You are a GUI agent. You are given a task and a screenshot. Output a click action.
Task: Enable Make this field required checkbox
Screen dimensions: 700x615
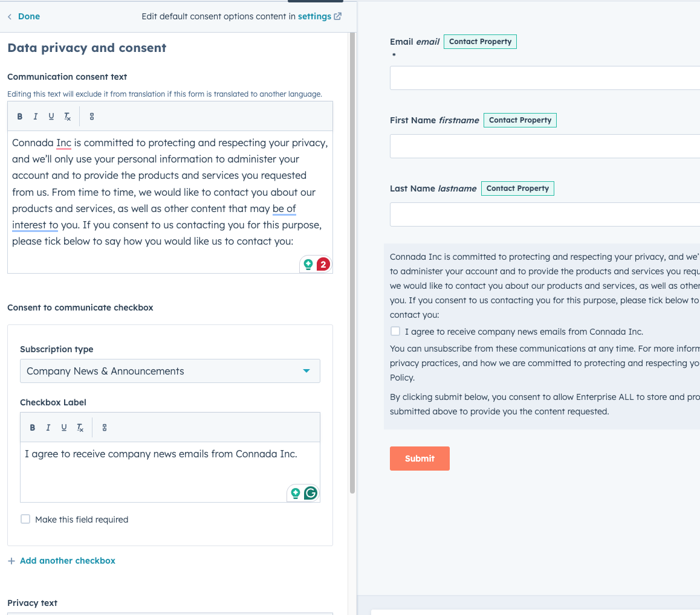pos(25,519)
